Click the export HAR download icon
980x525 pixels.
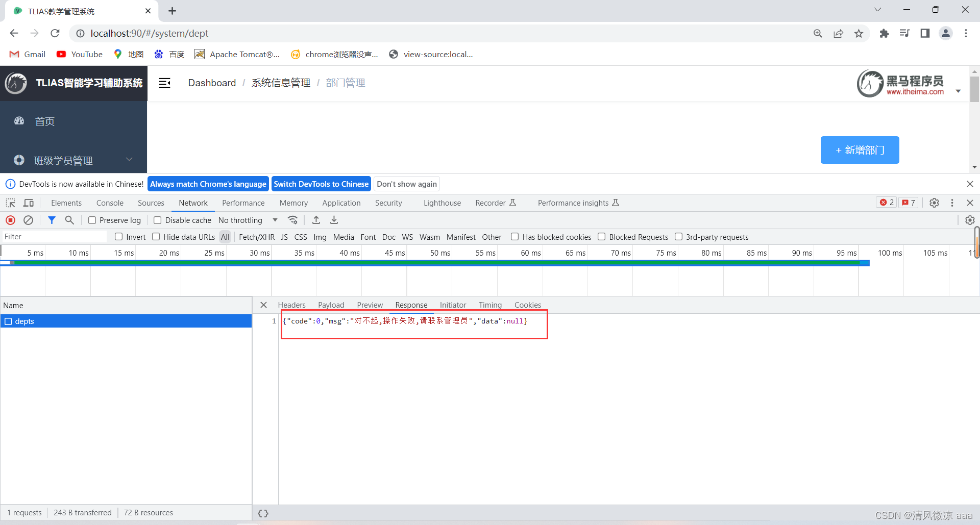pyautogui.click(x=334, y=220)
